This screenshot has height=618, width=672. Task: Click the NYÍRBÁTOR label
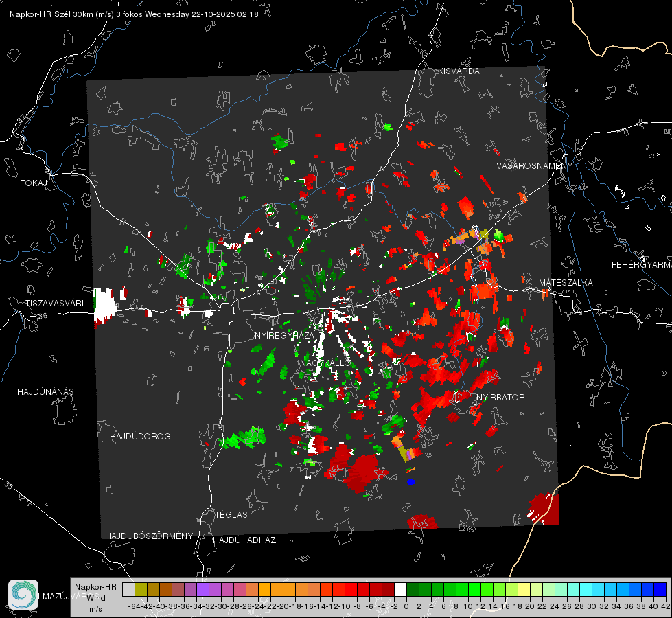pyautogui.click(x=500, y=397)
